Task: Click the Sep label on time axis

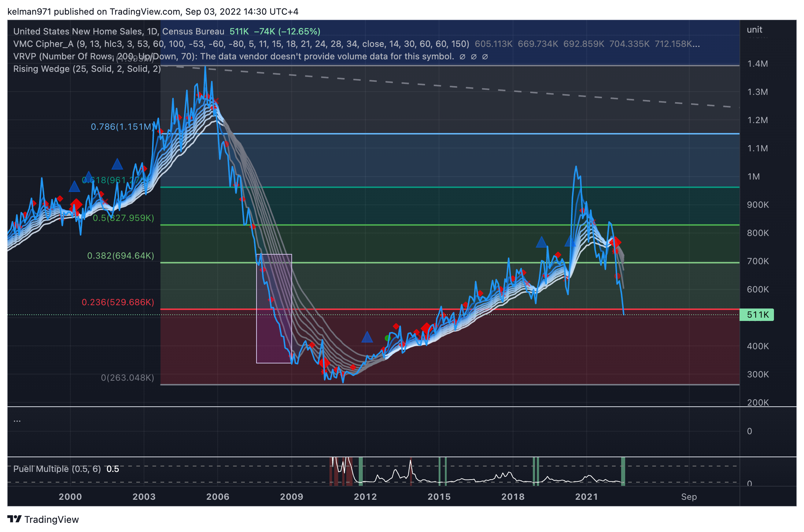Action: click(x=689, y=497)
